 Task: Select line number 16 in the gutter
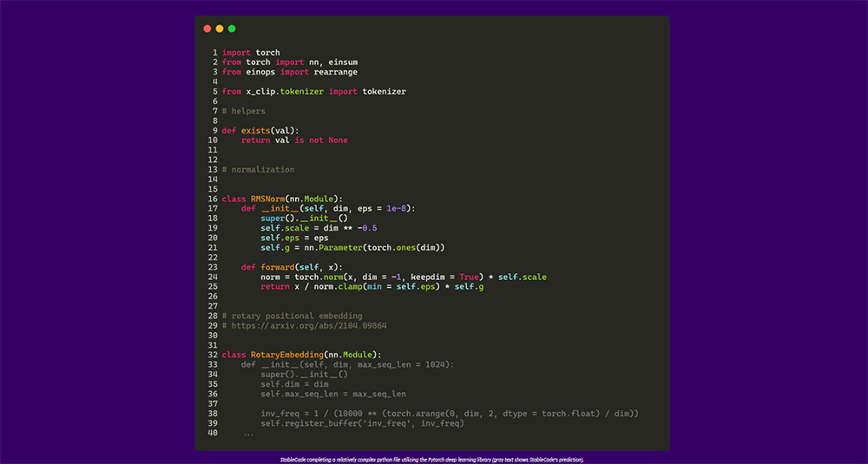[213, 199]
